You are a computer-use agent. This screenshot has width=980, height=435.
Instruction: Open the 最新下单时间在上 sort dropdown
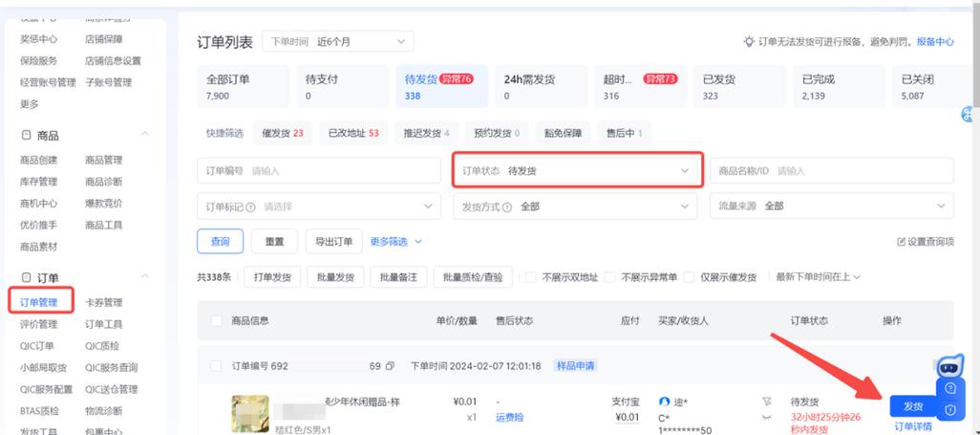[x=819, y=276]
